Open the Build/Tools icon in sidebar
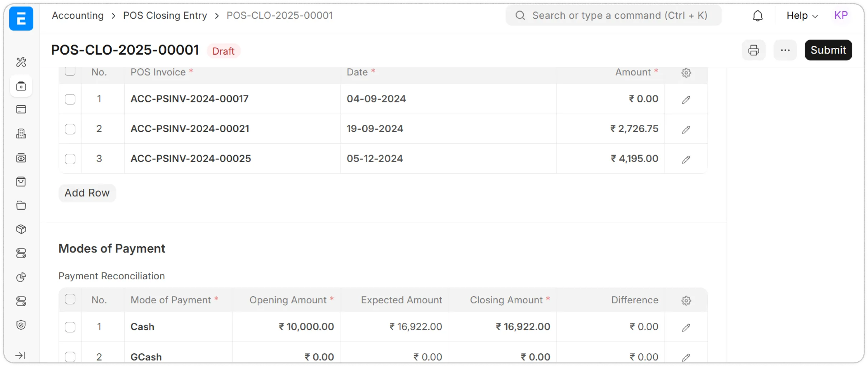Viewport: 868px width, 367px height. point(22,62)
